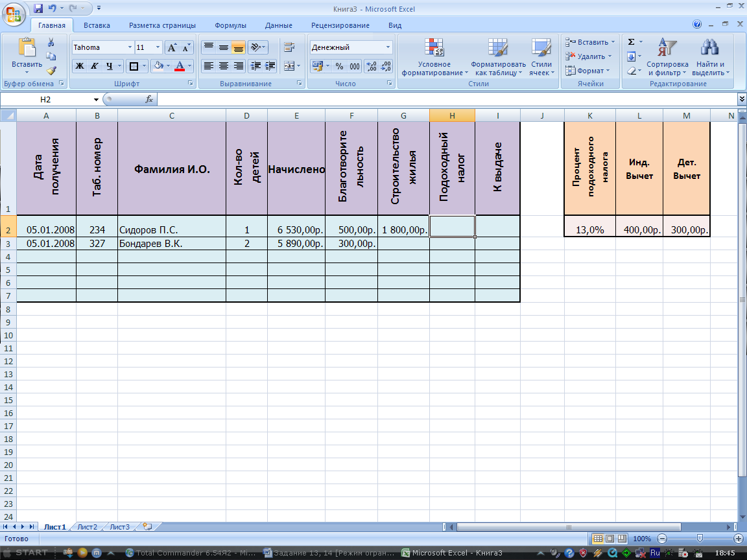Click Вставить cells button in Ячейки group

click(x=590, y=42)
